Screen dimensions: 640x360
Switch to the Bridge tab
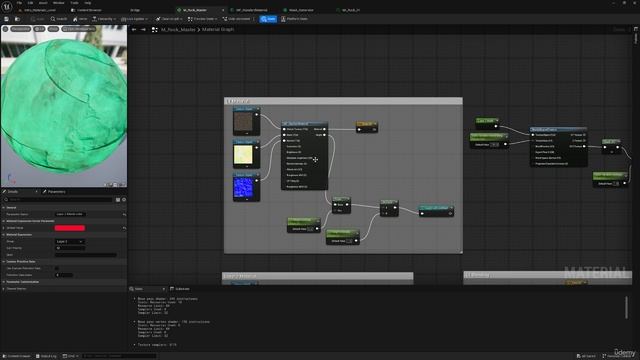(135, 10)
